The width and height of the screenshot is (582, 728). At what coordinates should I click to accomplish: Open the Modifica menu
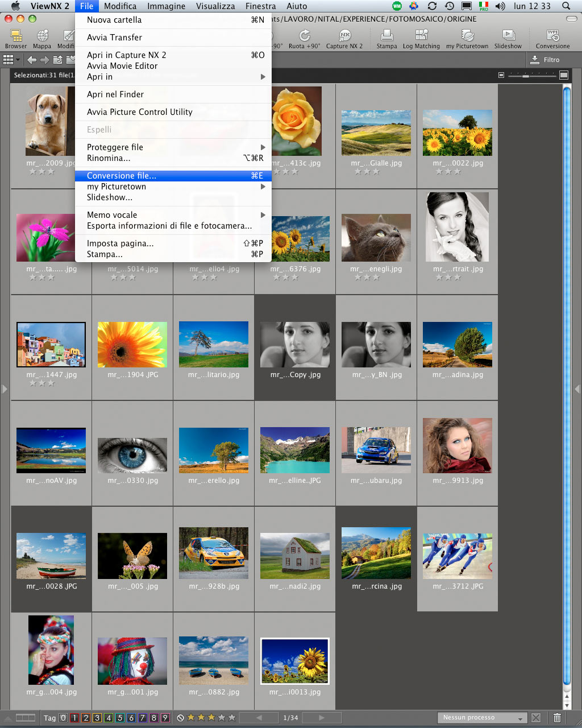coord(120,6)
